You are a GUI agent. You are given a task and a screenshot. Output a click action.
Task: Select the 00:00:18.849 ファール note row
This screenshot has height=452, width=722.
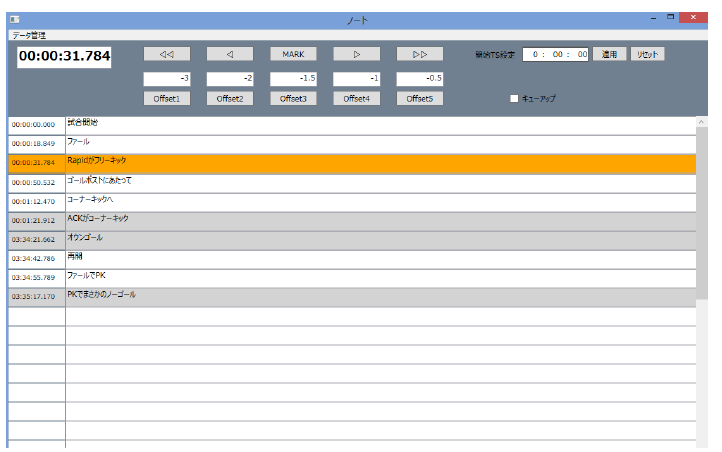(380, 143)
